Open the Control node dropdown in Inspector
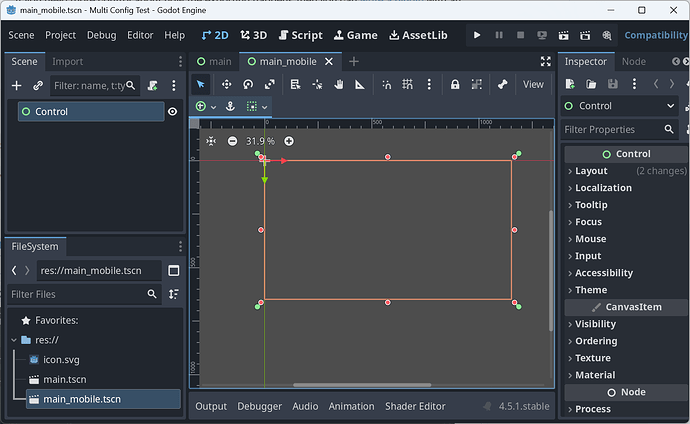690x424 pixels. (670, 106)
